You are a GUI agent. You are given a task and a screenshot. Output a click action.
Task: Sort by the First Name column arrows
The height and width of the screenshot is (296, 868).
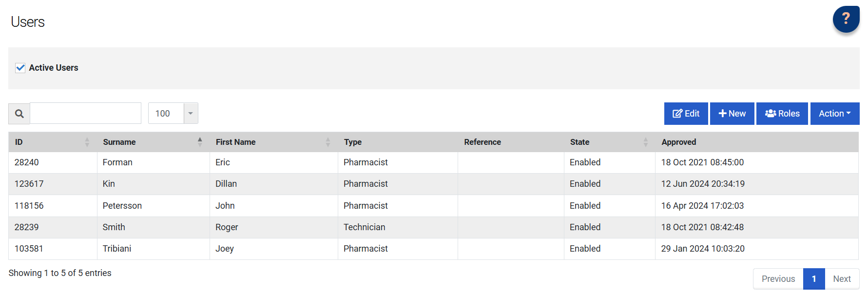[x=328, y=142]
